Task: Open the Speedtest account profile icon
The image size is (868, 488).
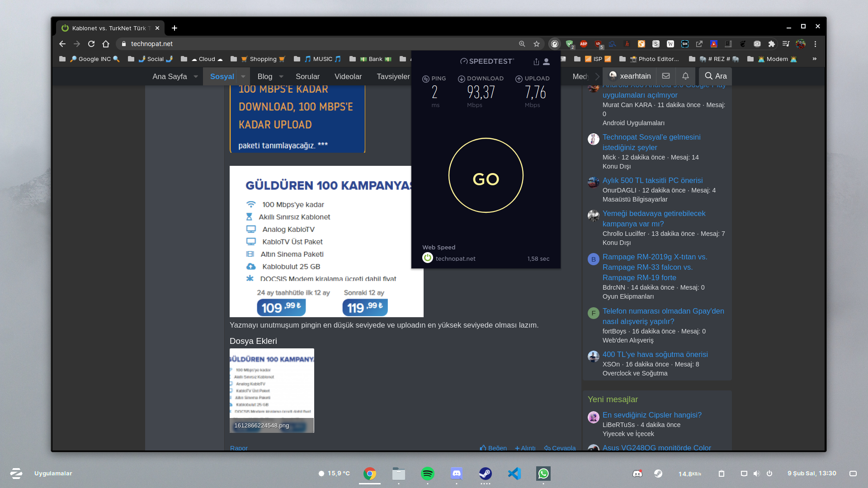Action: click(547, 61)
